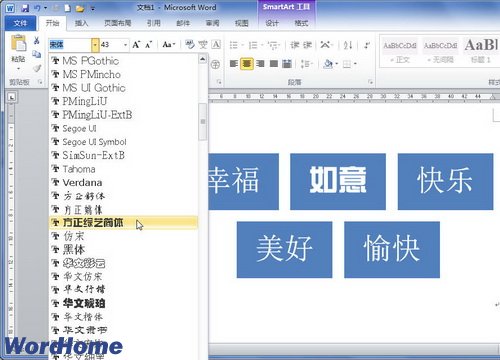The height and width of the screenshot is (360, 500).
Task: Apply the 正文 Normal style
Action: (400, 52)
